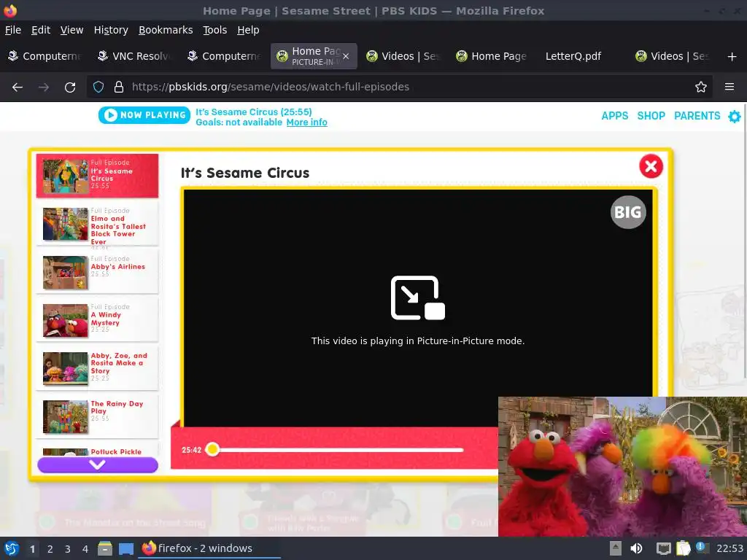Open the File menu
Screen dimensions: 747x560
click(x=13, y=30)
